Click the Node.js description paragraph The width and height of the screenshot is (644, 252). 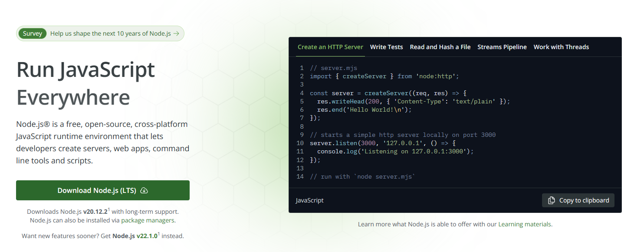point(103,143)
